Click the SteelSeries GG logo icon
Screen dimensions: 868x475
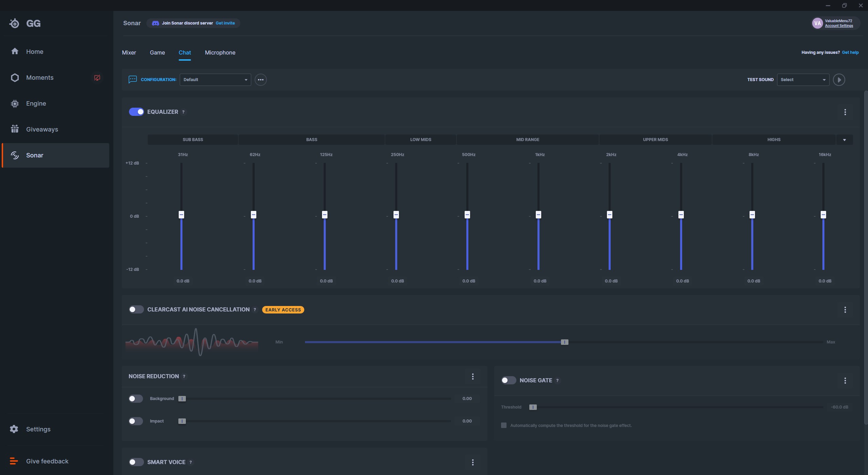[x=14, y=23]
